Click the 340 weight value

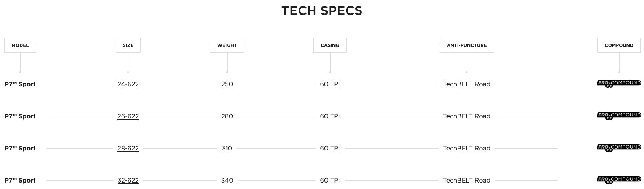(227, 180)
